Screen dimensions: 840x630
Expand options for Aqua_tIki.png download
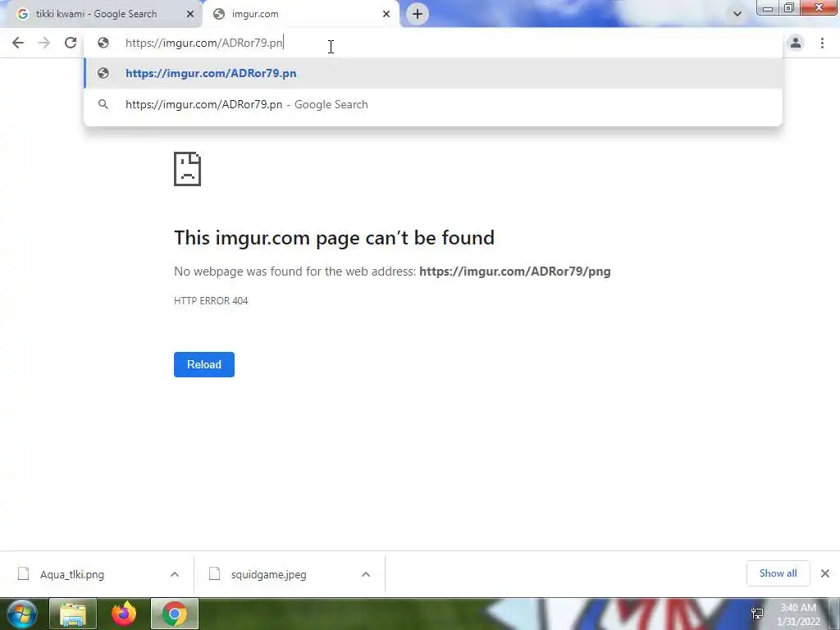[x=175, y=574]
